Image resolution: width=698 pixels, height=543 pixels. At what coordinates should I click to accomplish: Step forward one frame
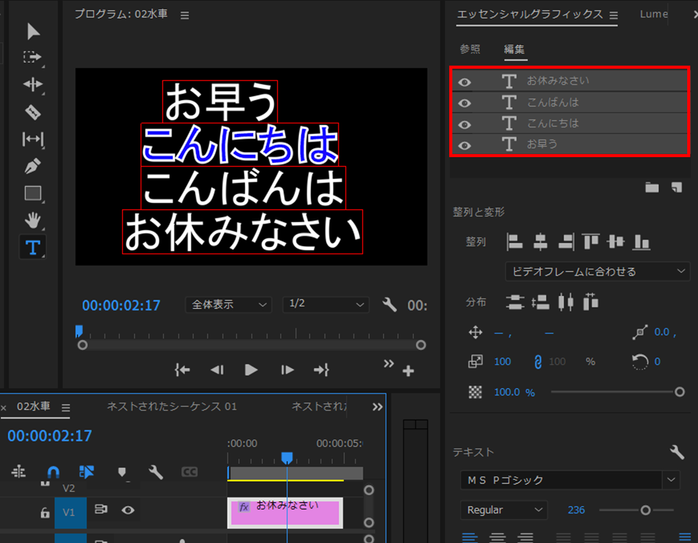(287, 370)
